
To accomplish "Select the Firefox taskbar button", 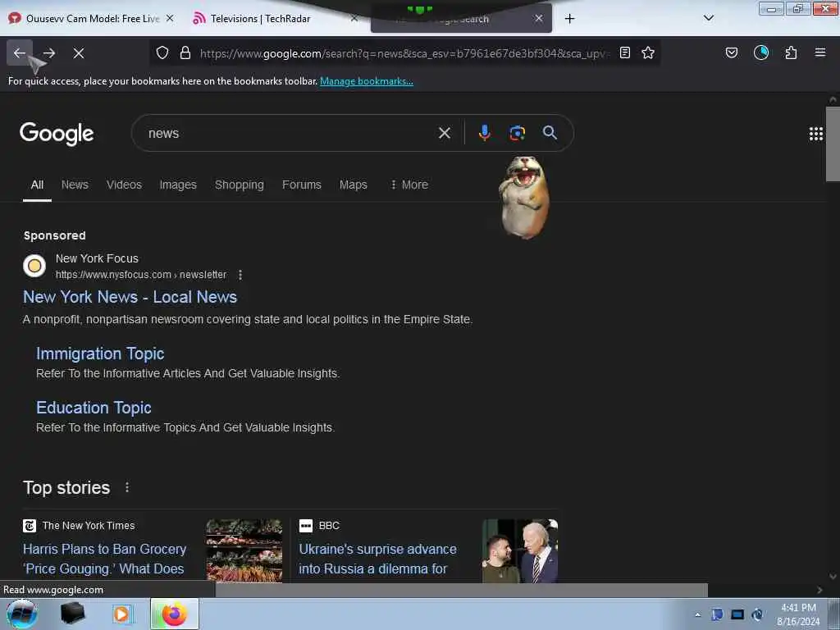I will (x=175, y=614).
